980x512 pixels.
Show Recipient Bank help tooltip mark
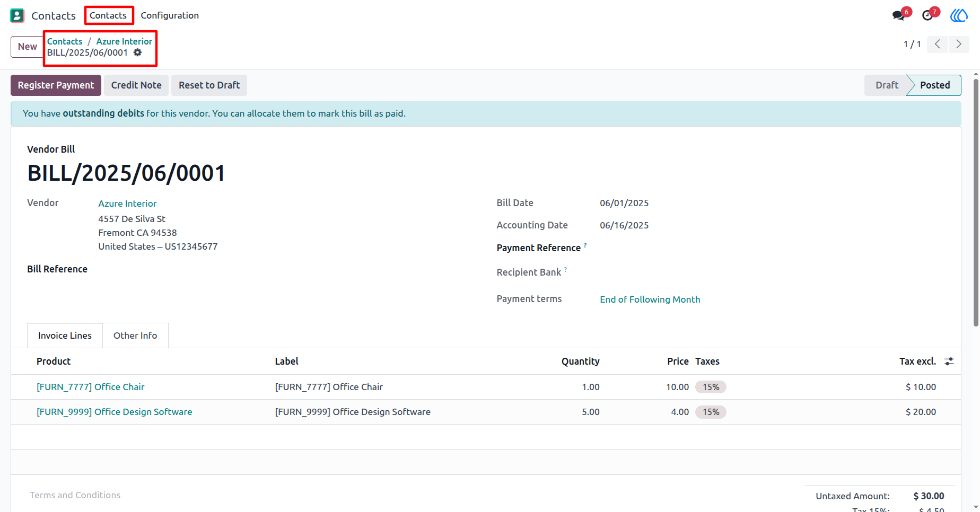[566, 269]
